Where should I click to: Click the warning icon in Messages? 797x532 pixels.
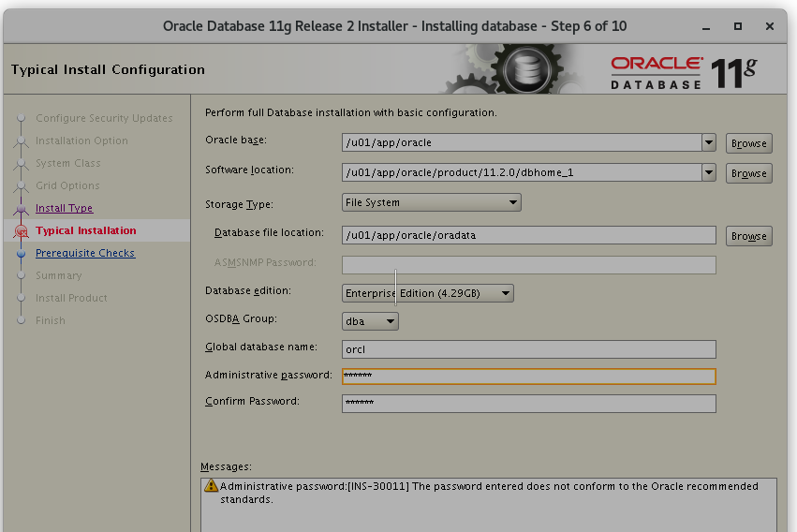(x=211, y=486)
